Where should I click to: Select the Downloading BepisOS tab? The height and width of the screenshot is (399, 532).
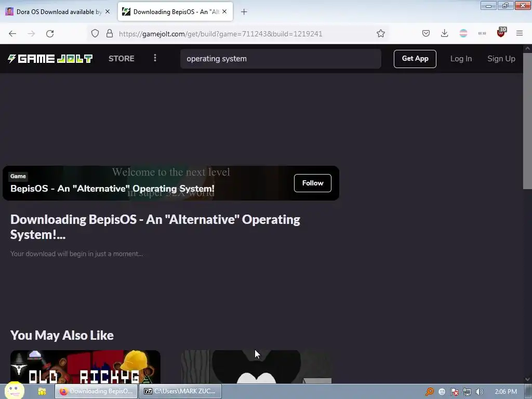click(175, 12)
